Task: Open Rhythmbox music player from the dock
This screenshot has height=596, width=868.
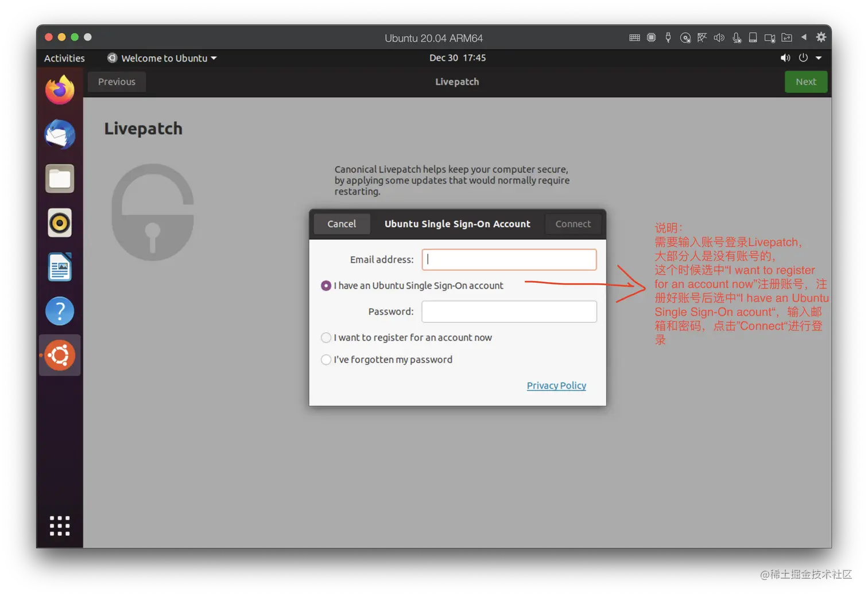Action: (x=60, y=223)
